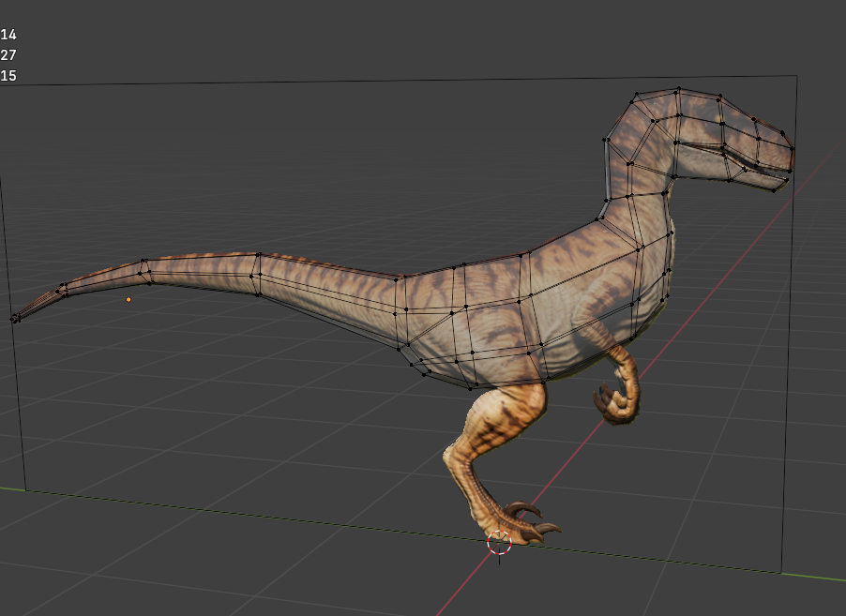Screen dimensions: 846x616
Task: Click the 3D cursor at the raptor's foot
Action: click(499, 543)
